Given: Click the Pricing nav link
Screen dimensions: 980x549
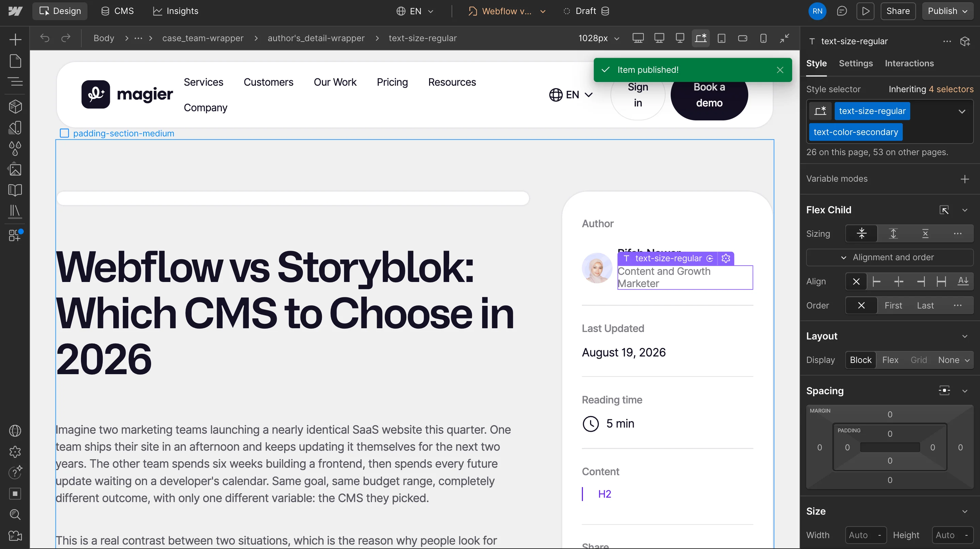Looking at the screenshot, I should click(392, 82).
